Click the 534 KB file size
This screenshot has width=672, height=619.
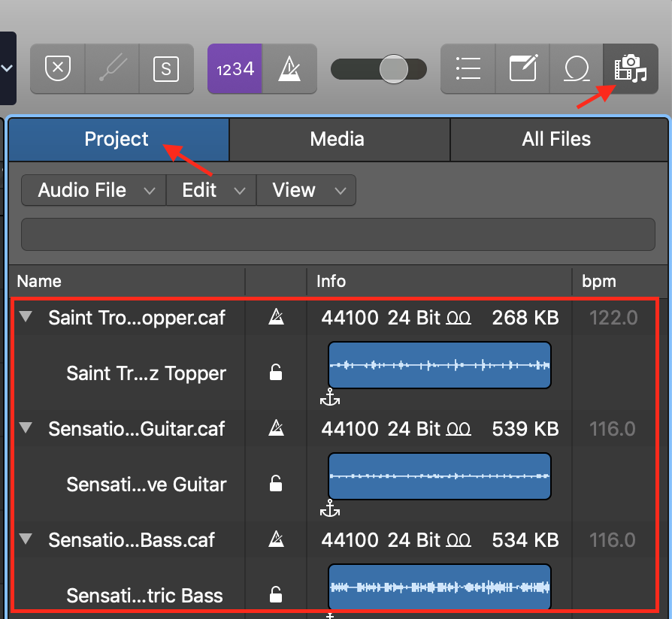[525, 540]
